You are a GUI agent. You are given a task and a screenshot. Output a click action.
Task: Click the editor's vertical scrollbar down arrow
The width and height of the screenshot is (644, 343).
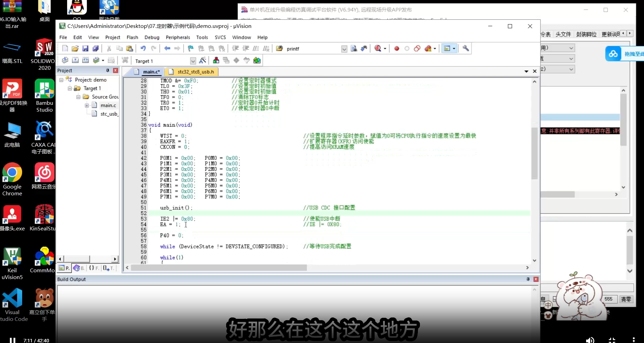(x=534, y=261)
